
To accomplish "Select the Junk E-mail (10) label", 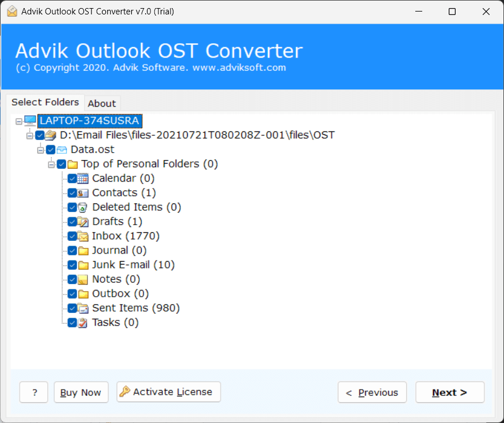I will point(134,265).
